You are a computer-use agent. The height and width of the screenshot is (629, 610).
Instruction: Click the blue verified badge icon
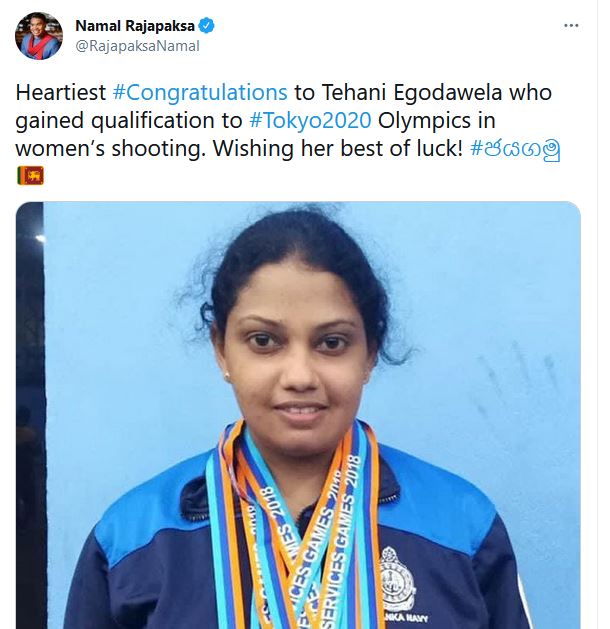tap(207, 26)
